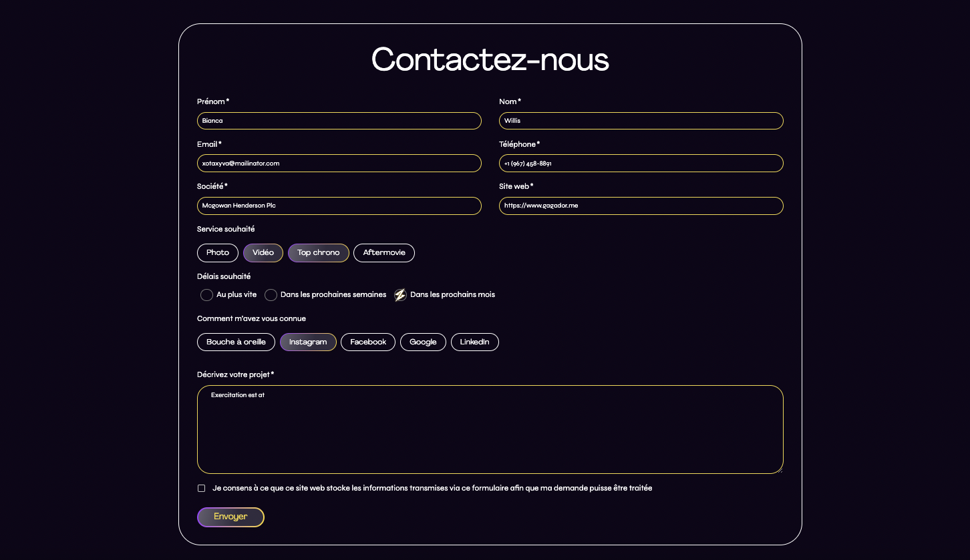Click the Envoyer submit button
The width and height of the screenshot is (970, 560).
[x=230, y=517]
